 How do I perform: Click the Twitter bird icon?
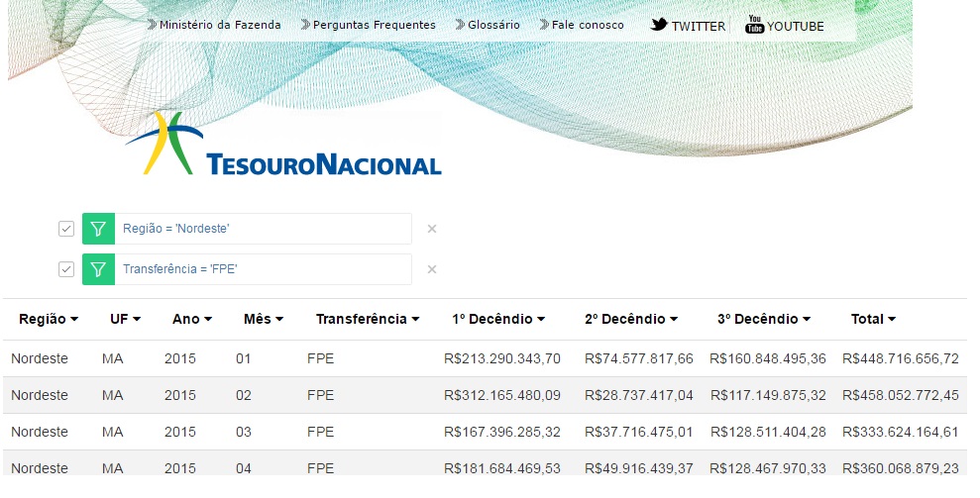point(659,25)
